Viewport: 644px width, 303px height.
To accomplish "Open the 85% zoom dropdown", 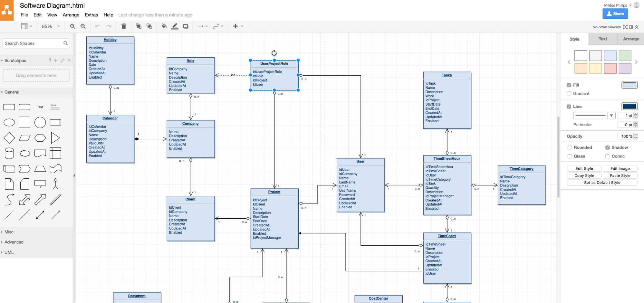I will pyautogui.click(x=51, y=26).
